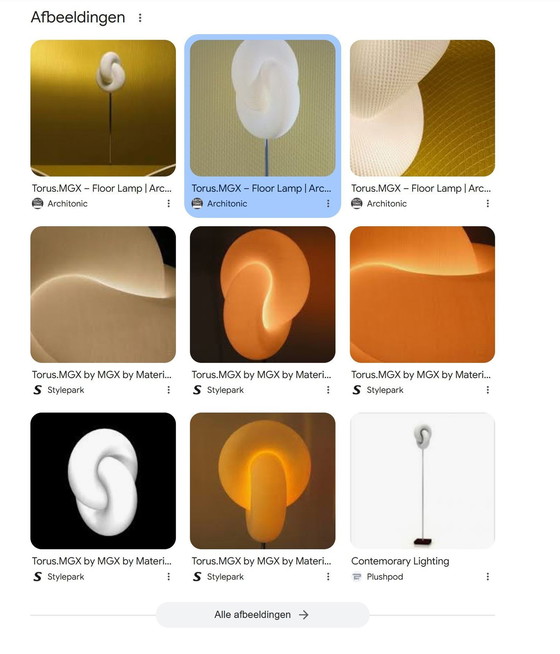Click the Alle afbeeldingen button
Screen dimensions: 560x654
coord(263,614)
